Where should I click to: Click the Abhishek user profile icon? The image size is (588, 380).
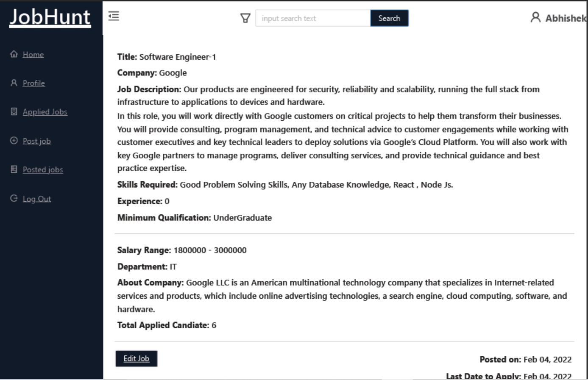point(536,17)
